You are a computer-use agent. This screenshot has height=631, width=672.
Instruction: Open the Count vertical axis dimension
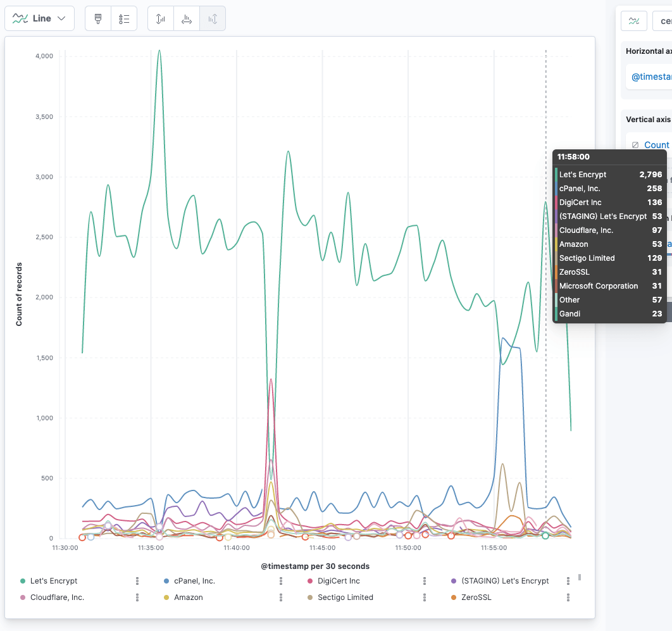coord(656,145)
